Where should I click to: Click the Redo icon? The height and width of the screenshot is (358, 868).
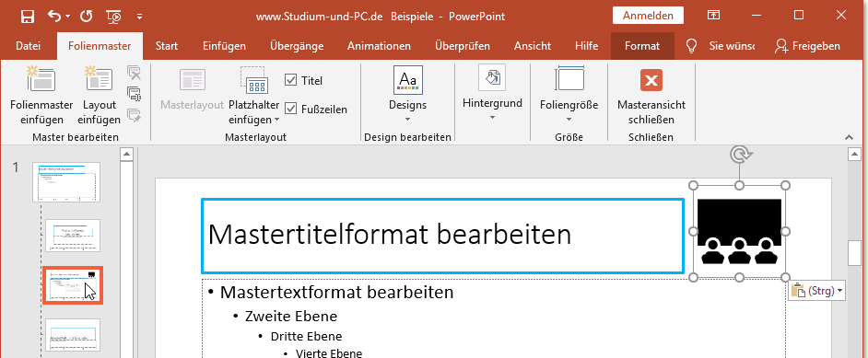pos(86,16)
